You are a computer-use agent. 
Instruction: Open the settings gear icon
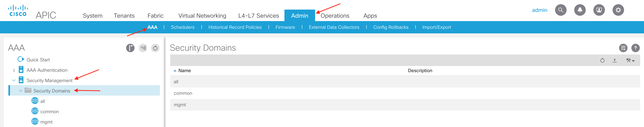click(x=618, y=10)
